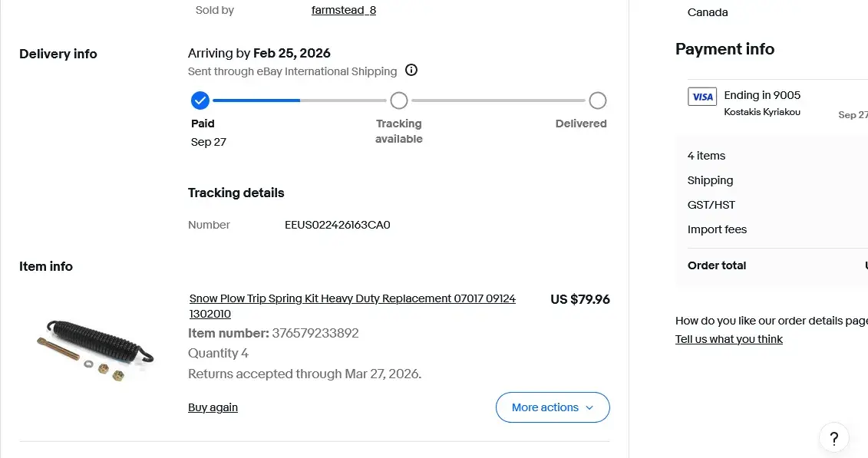
Task: Click the Order total row label
Action: point(717,265)
